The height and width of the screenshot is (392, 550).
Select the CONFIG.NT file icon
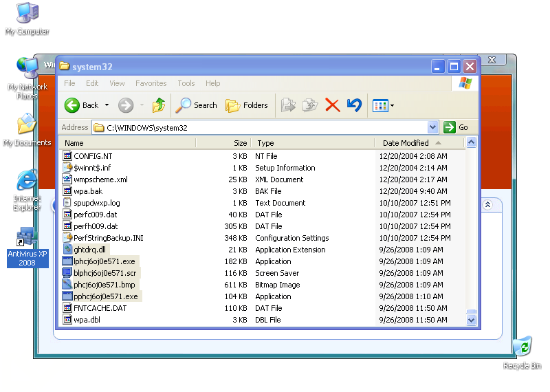coord(67,156)
